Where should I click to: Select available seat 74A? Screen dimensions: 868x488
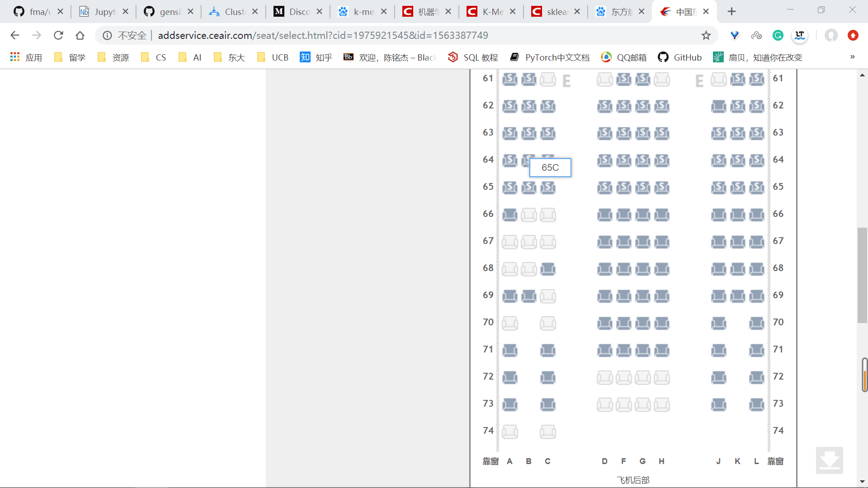[509, 432]
